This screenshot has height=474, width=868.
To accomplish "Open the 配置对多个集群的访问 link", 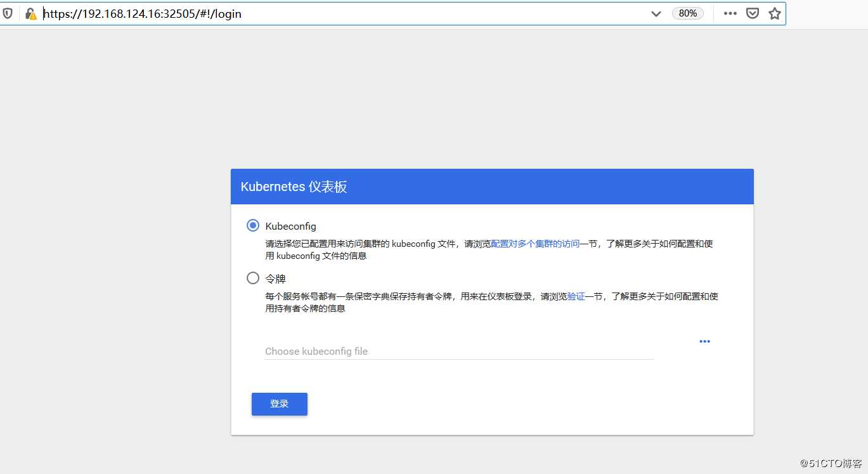I will [x=535, y=244].
